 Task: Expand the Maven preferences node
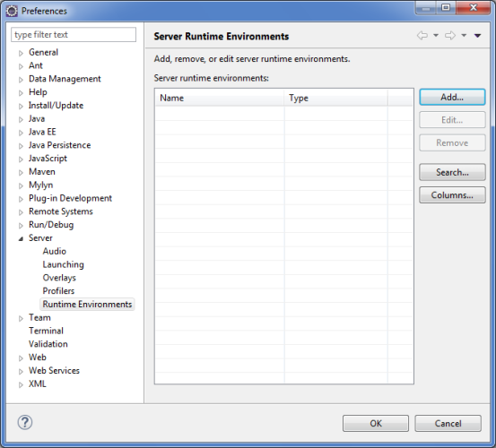21,173
